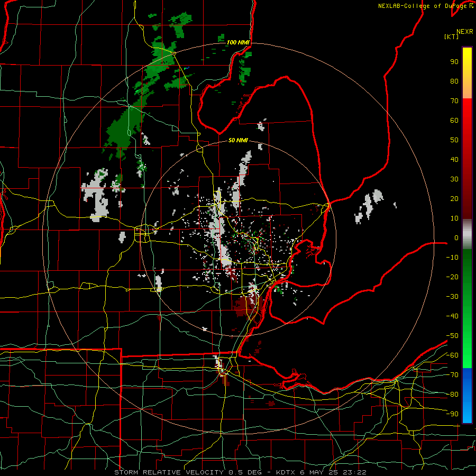Click the "NEXLAB-College of DuPage" header text
476x476 pixels.
tap(422, 6)
